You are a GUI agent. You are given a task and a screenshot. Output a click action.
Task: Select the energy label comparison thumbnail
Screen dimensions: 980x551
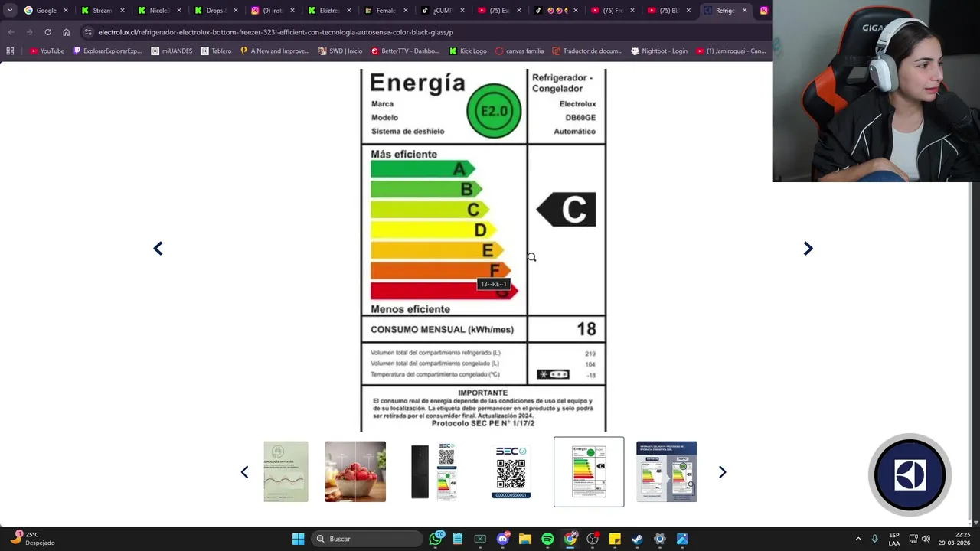[x=666, y=471]
